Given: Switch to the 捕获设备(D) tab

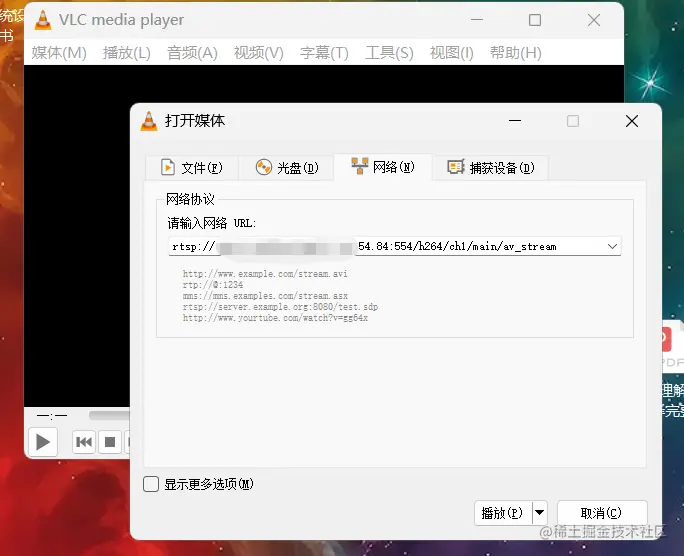Looking at the screenshot, I should 490,167.
